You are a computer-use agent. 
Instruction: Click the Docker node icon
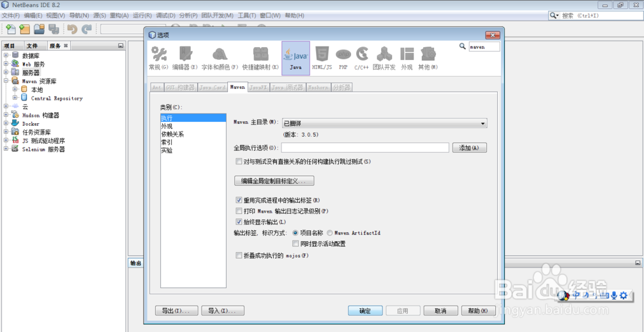tap(15, 123)
